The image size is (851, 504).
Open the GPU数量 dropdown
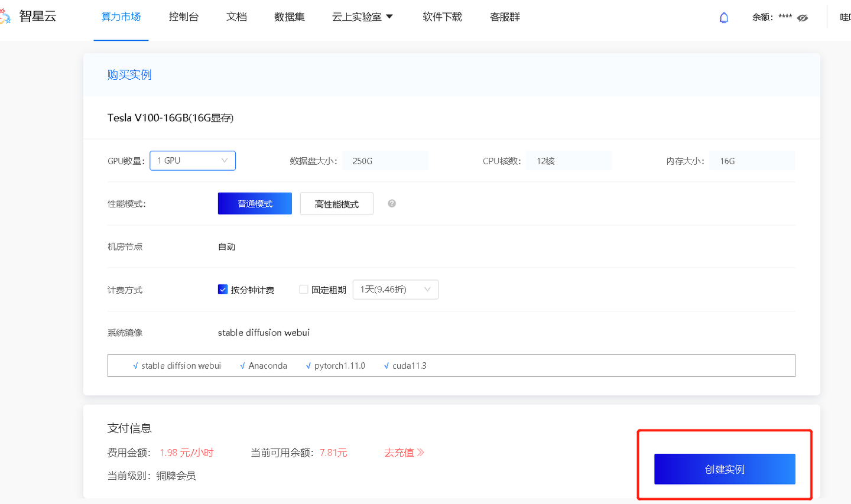192,160
